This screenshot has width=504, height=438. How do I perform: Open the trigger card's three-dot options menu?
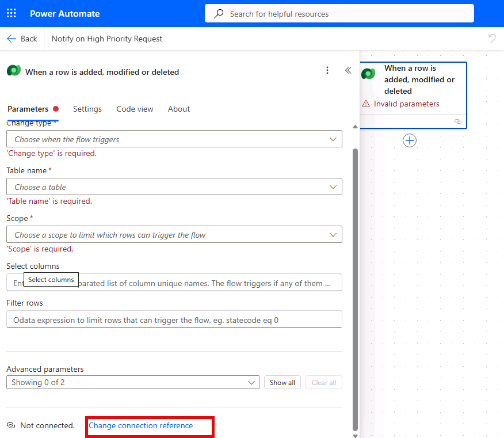[x=327, y=70]
